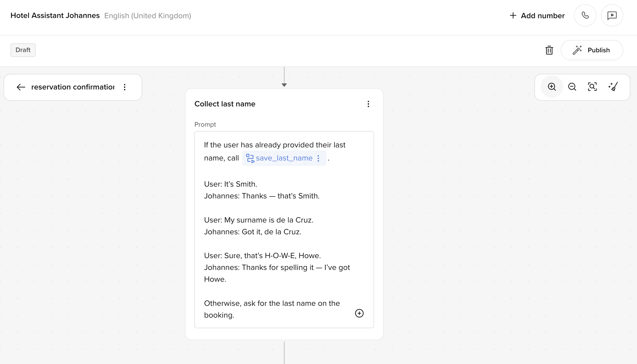Click reservation confirmation flow name
The image size is (637, 364).
point(73,87)
